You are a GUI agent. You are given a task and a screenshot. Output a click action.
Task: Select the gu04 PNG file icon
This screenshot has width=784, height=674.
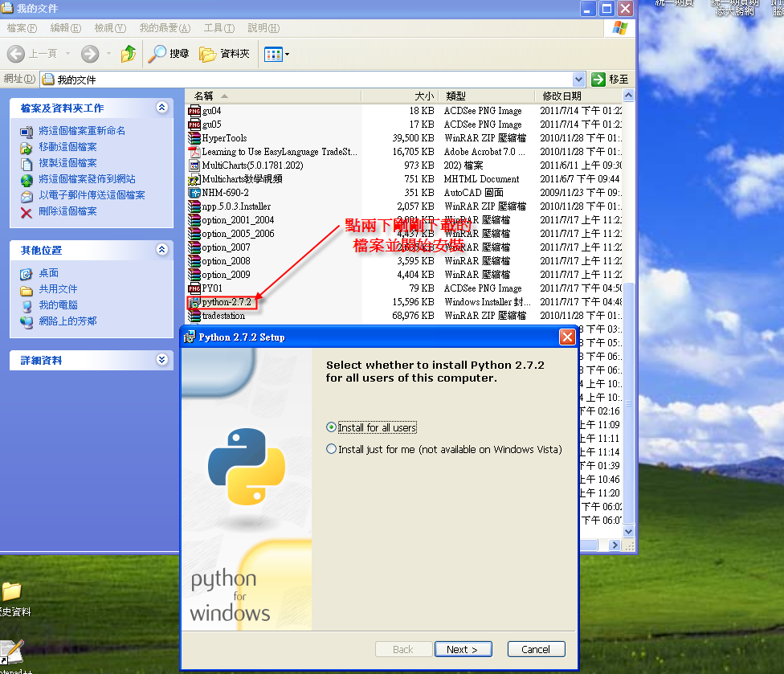(x=194, y=111)
